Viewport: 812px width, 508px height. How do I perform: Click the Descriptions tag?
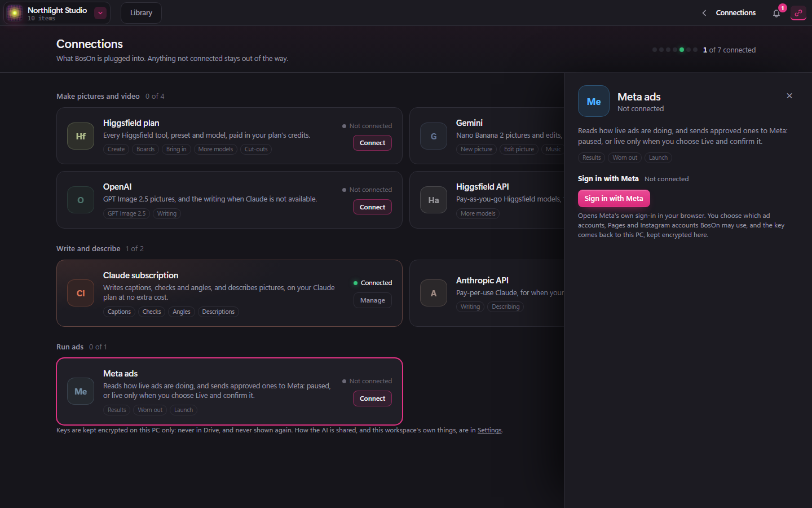click(218, 312)
